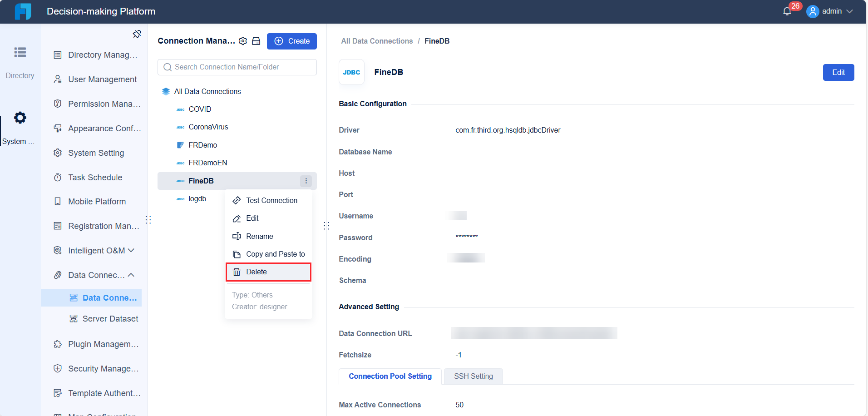This screenshot has height=416, width=868.
Task: Open Server Dataset submenu item
Action: click(104, 319)
